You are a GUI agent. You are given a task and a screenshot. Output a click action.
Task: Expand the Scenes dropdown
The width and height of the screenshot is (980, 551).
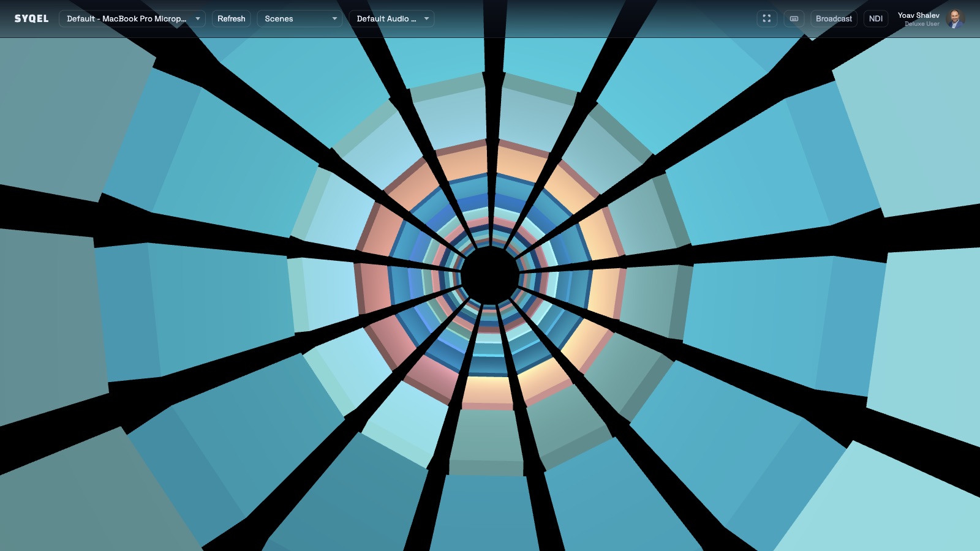point(300,18)
